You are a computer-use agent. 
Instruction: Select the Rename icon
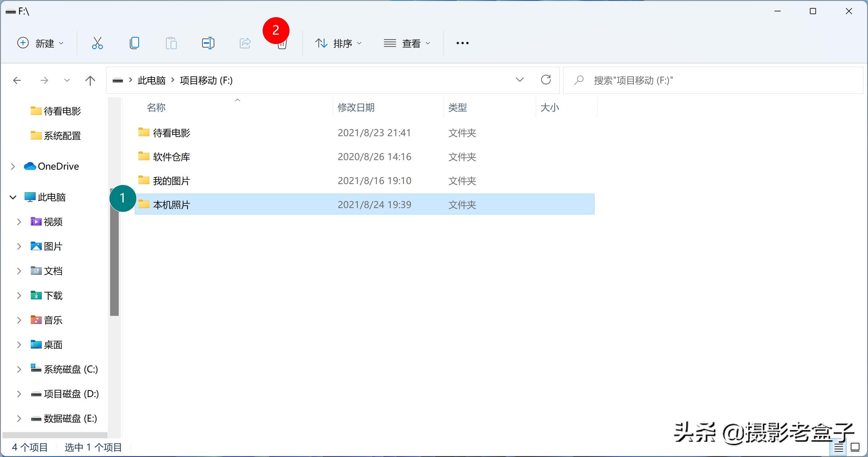(208, 43)
